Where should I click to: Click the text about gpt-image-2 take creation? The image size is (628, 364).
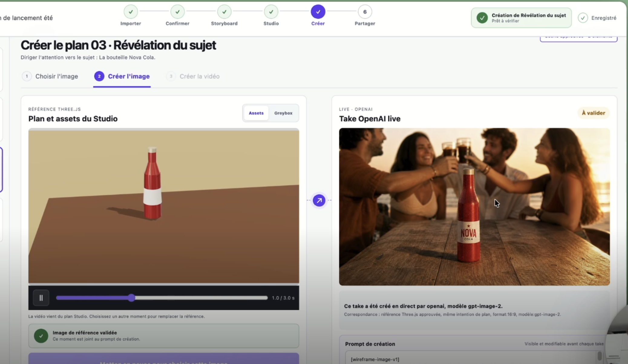[x=423, y=306]
